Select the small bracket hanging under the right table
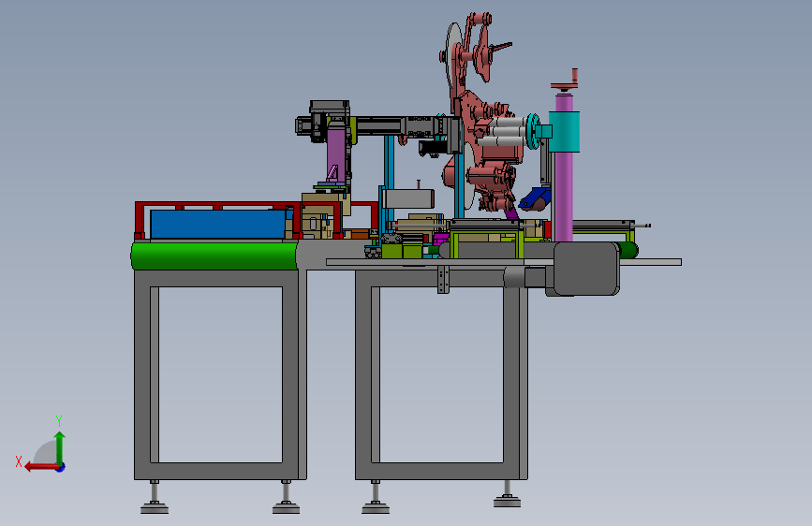Screen dimensions: 812x526 tap(443, 280)
